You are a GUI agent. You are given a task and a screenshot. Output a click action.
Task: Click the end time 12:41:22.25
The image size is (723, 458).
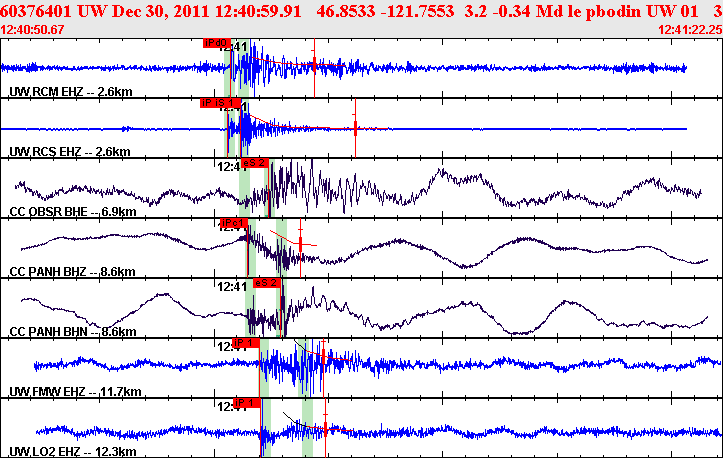[x=690, y=30]
